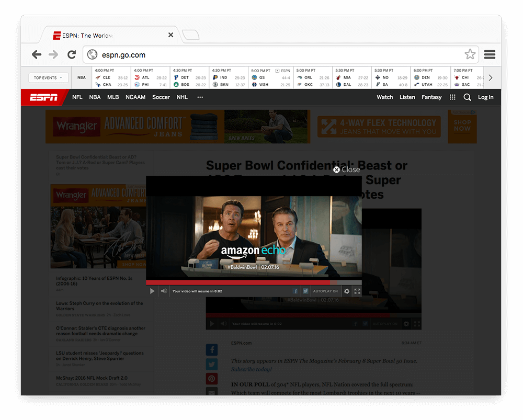Viewport: 523px width, 420px height.
Task: Open the Listen link
Action: point(407,97)
